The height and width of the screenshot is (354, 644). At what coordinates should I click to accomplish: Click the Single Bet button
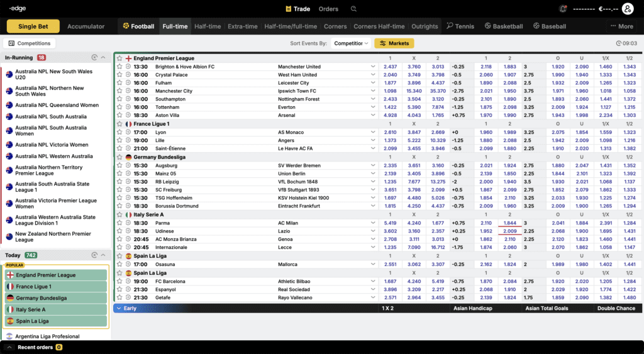point(33,26)
